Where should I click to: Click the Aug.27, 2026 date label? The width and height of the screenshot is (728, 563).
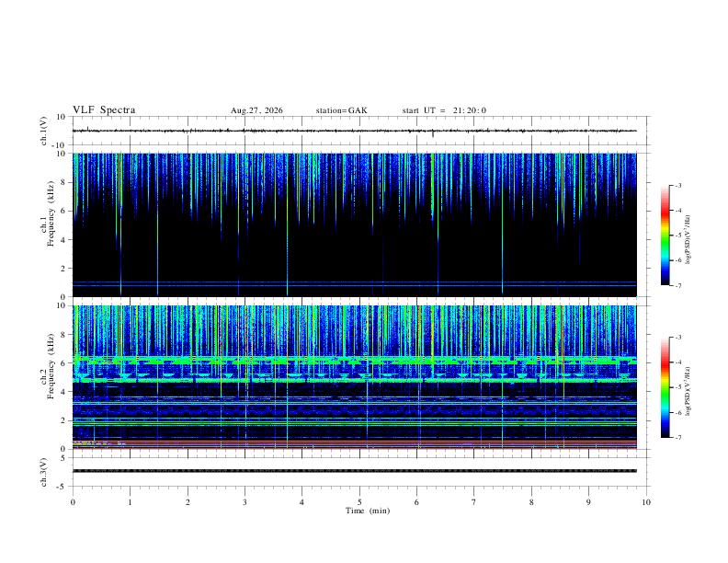256,110
